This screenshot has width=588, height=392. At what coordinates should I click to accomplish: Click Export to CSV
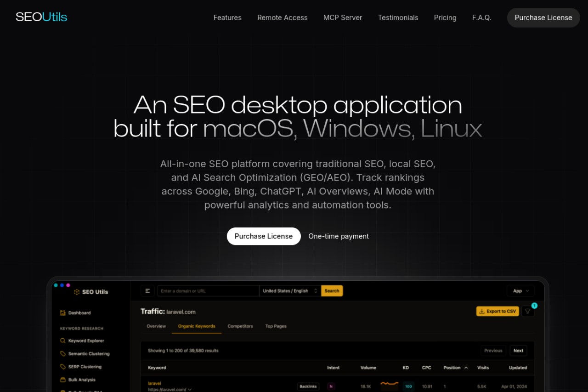pyautogui.click(x=498, y=311)
